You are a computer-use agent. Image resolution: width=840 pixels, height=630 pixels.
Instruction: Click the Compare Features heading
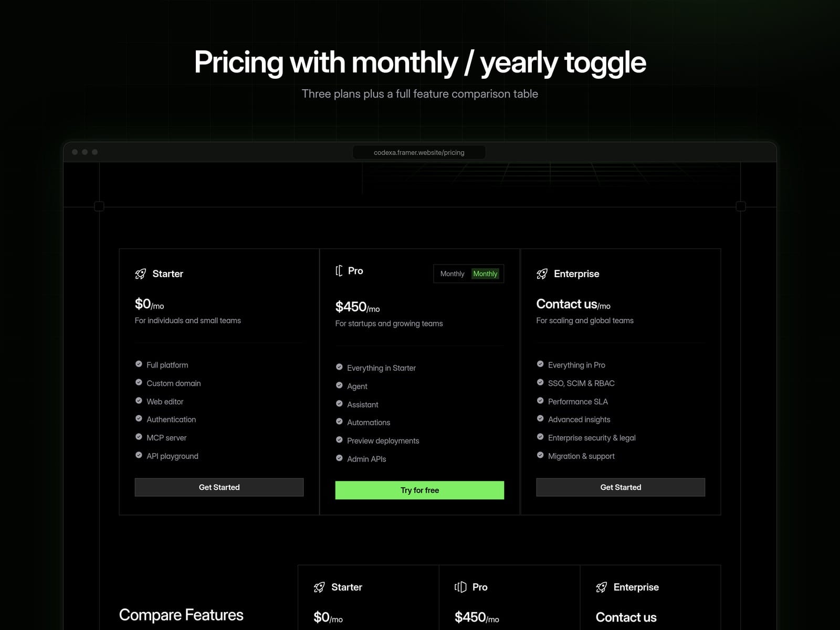coord(181,615)
